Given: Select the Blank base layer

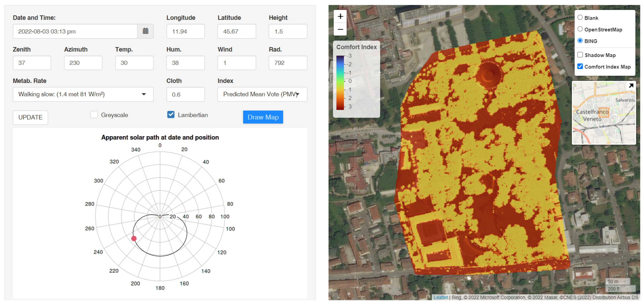Looking at the screenshot, I should (580, 17).
